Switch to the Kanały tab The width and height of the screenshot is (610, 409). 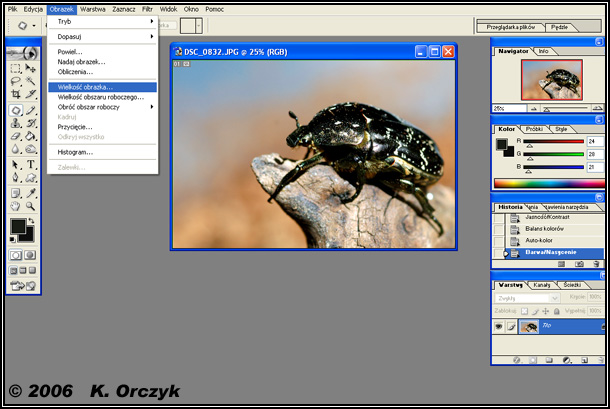[543, 285]
